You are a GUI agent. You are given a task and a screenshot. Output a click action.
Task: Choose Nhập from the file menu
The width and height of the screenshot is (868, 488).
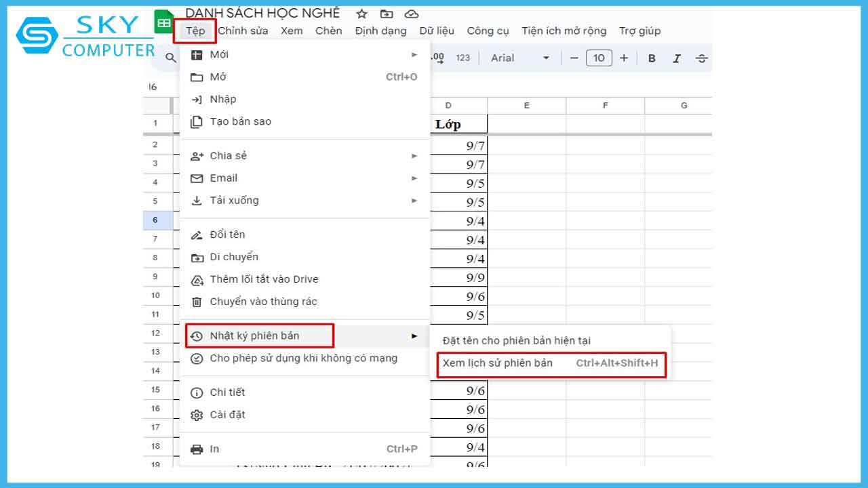tap(305, 99)
